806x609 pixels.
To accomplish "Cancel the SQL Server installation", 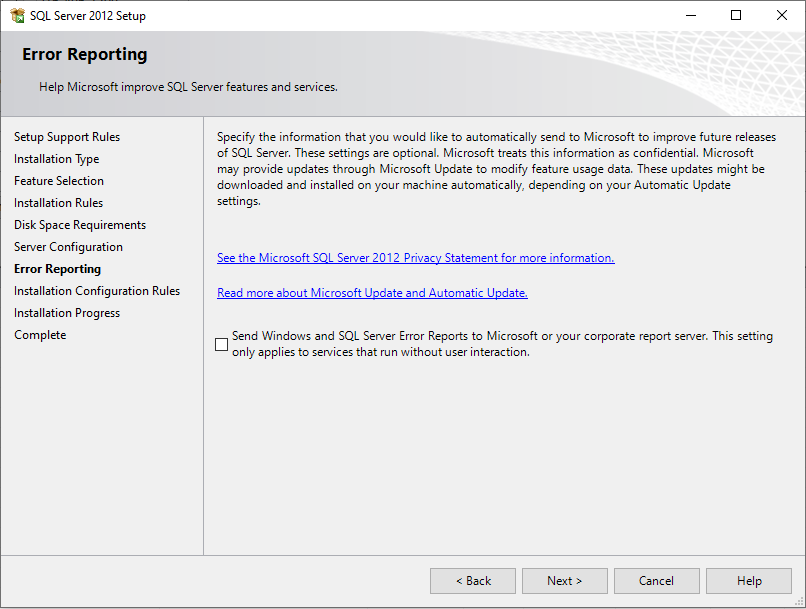I will click(x=656, y=580).
